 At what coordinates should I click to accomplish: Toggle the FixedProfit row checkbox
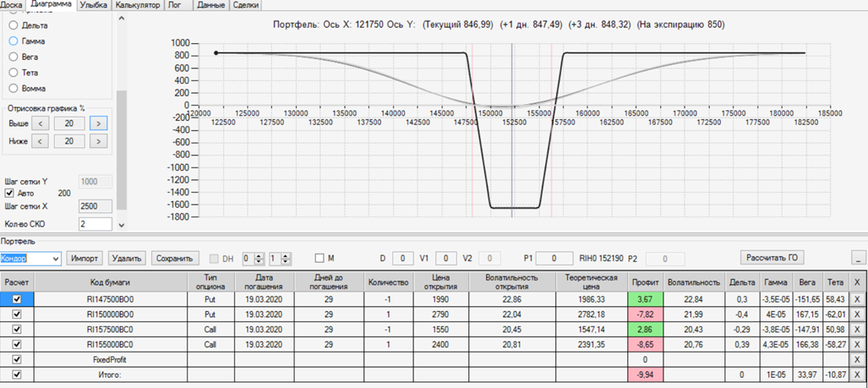click(17, 359)
